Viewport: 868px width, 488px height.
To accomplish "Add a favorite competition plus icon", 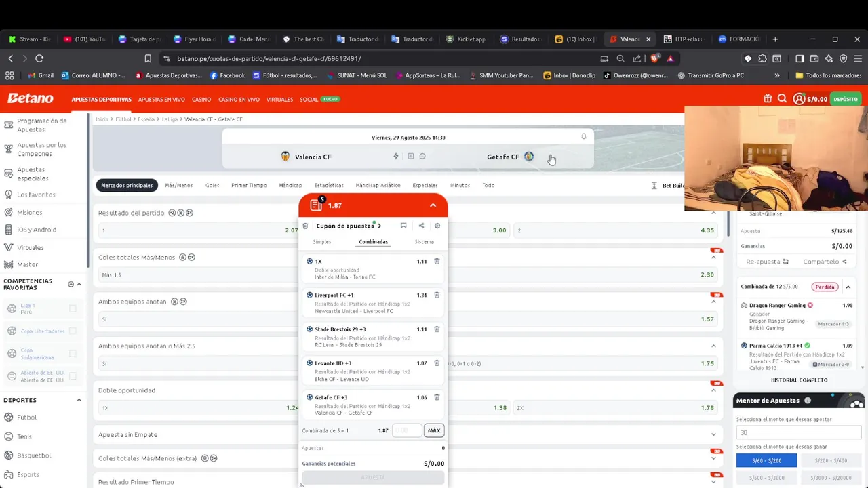I will click(71, 284).
